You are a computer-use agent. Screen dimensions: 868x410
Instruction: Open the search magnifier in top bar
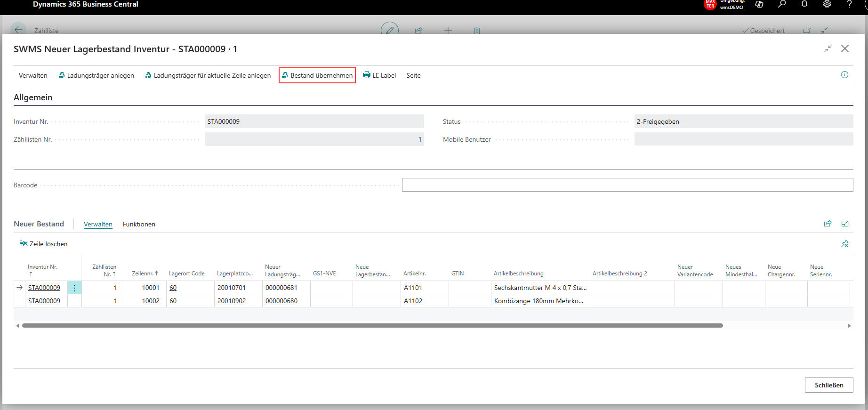[781, 4]
